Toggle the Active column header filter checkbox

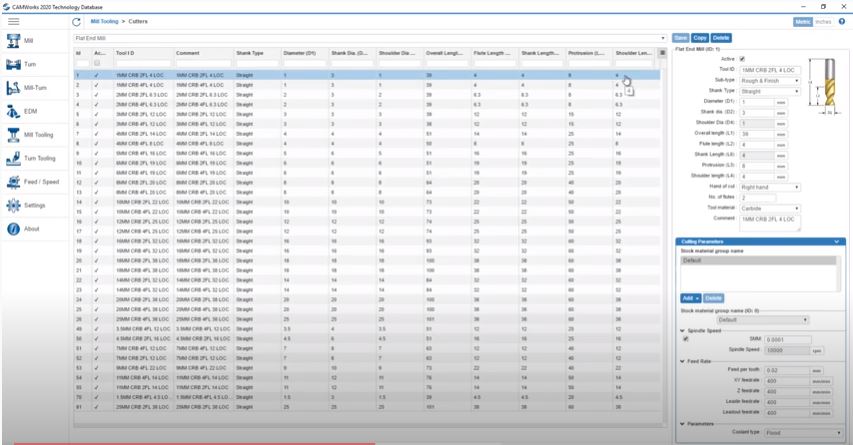coord(97,63)
